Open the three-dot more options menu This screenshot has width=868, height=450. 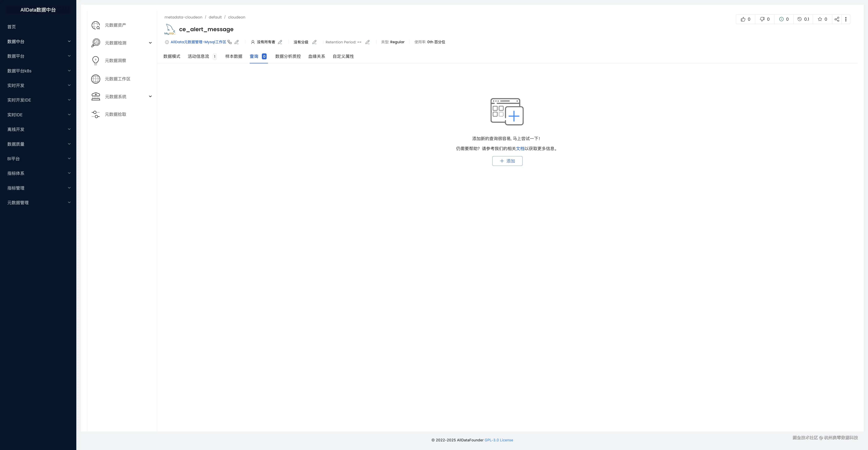point(846,19)
